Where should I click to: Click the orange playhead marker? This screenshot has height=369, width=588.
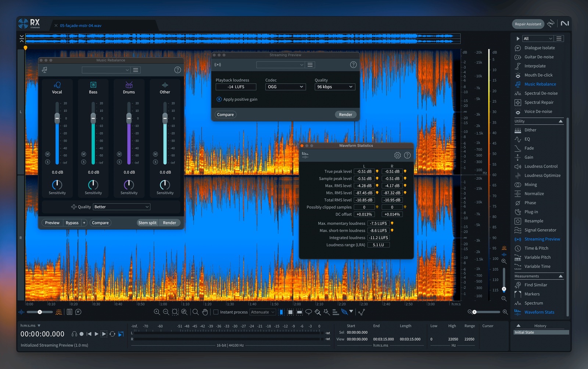[x=25, y=48]
